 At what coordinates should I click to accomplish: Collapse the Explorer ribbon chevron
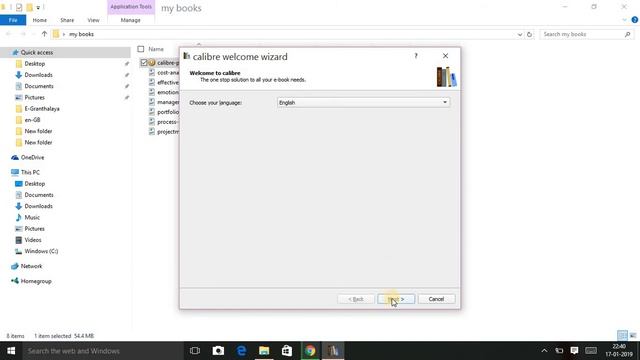[x=624, y=20]
